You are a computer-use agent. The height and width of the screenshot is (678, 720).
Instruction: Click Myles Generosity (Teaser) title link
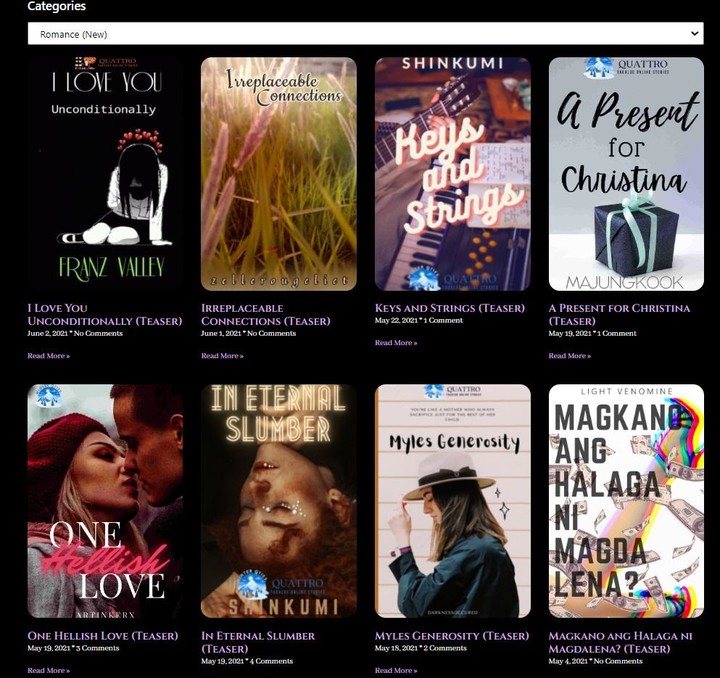coord(452,636)
